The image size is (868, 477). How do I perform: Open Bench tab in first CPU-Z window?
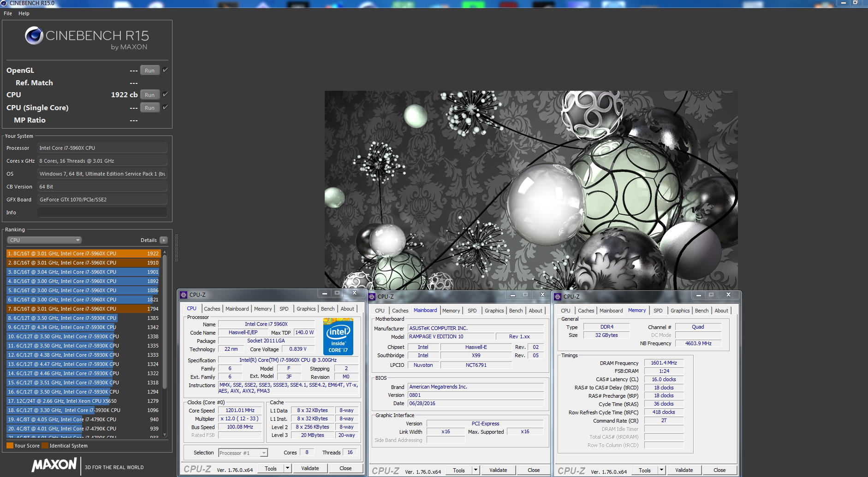328,309
